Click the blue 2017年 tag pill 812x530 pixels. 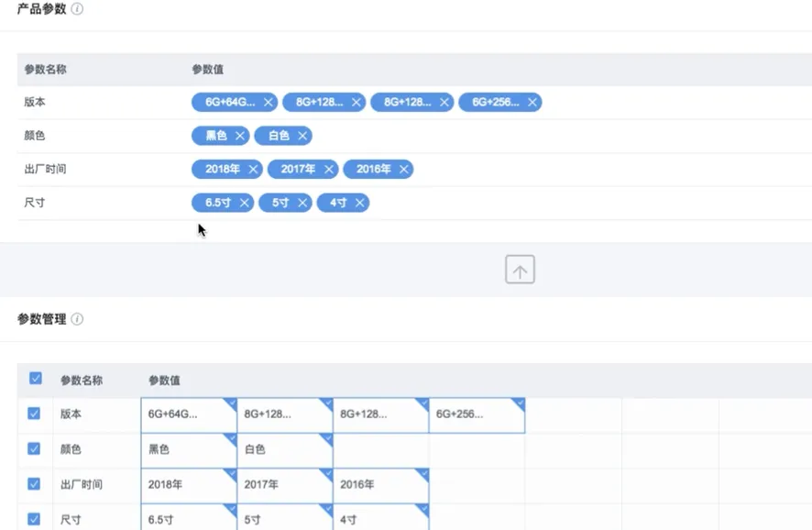coord(303,170)
